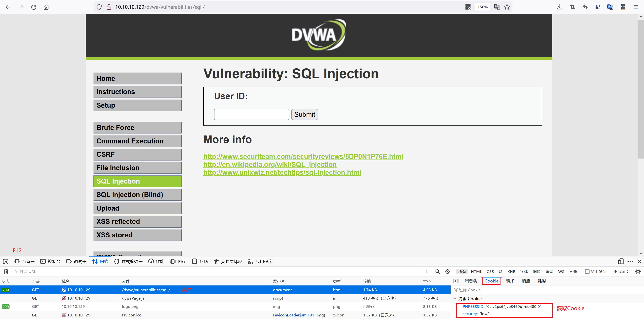Open the unixwiz.net sql-injection link

click(282, 173)
